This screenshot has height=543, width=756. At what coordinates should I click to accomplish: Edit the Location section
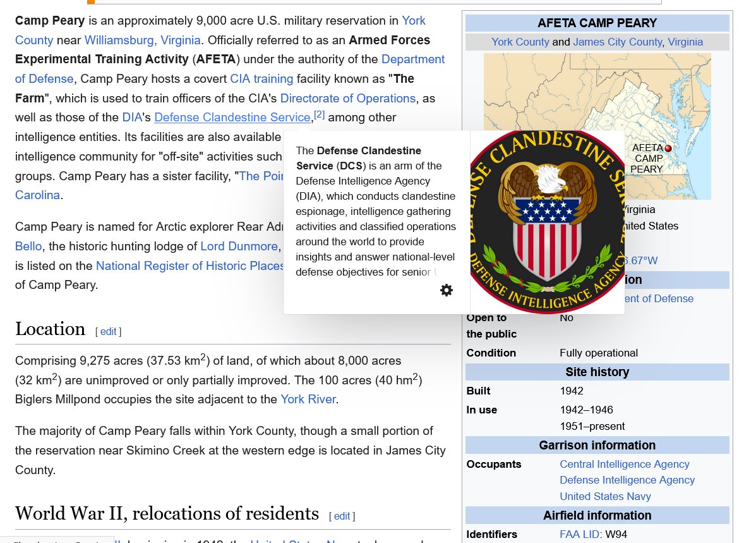pos(108,331)
